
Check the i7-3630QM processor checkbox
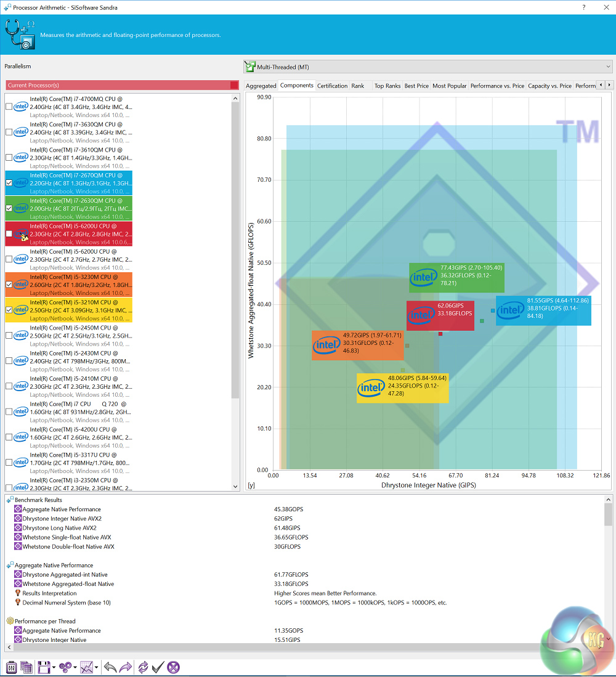coord(9,132)
